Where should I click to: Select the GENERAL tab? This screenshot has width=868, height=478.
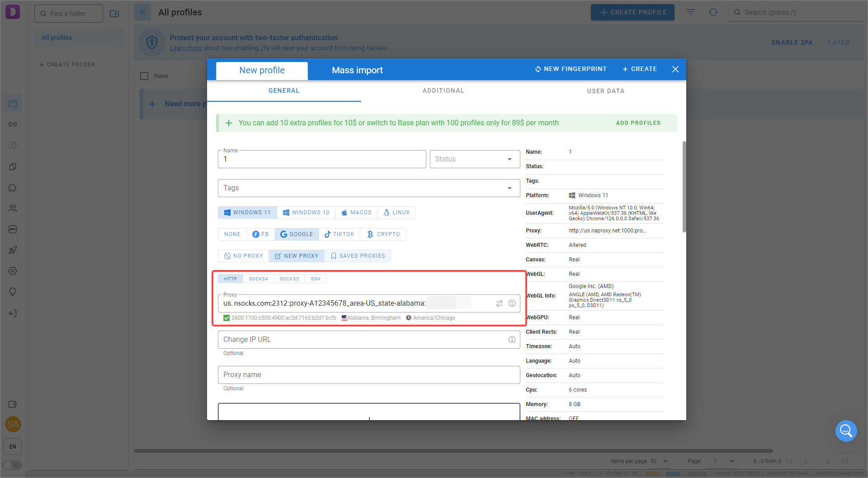coord(284,91)
